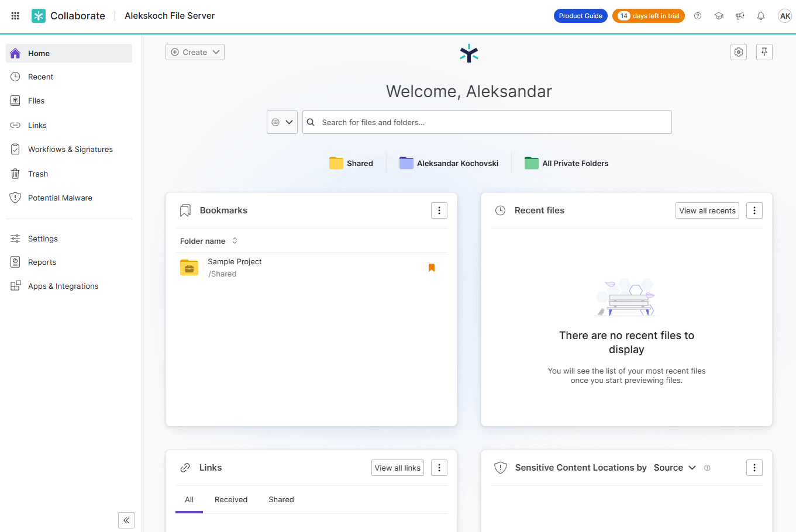796x532 pixels.
Task: Open the learning graduation cap icon
Action: pos(719,16)
